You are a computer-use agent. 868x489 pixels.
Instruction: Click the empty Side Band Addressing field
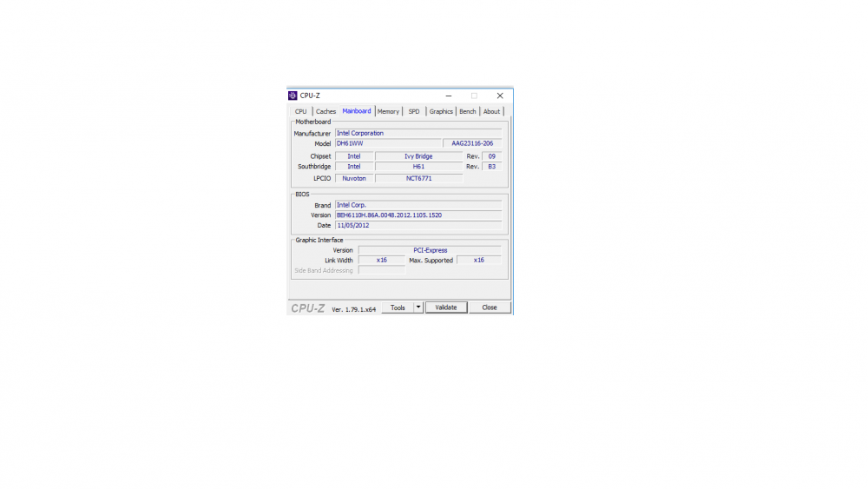pyautogui.click(x=382, y=271)
